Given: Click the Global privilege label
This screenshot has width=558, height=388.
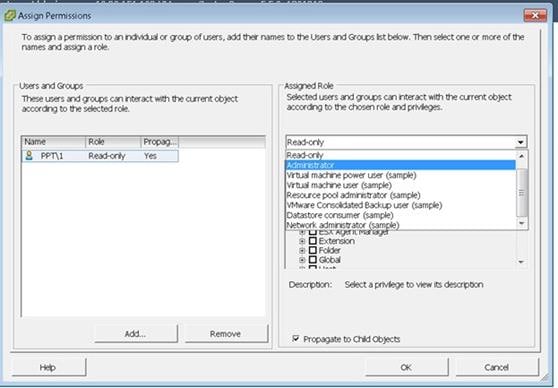Looking at the screenshot, I should tap(330, 259).
